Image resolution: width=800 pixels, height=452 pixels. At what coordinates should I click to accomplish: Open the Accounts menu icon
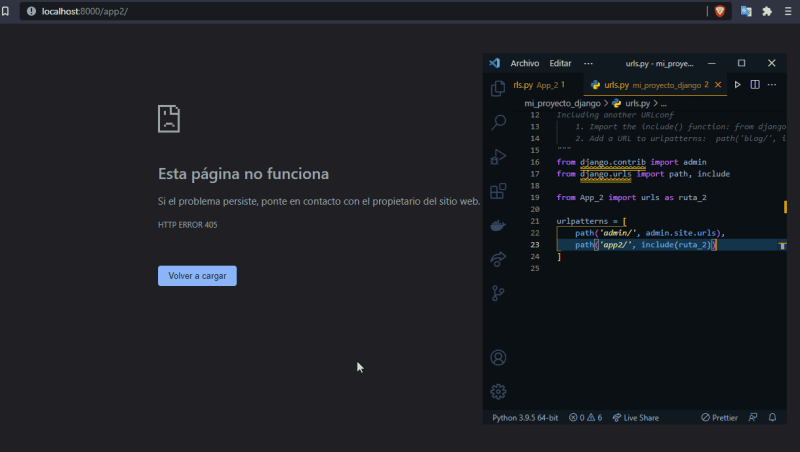[498, 358]
